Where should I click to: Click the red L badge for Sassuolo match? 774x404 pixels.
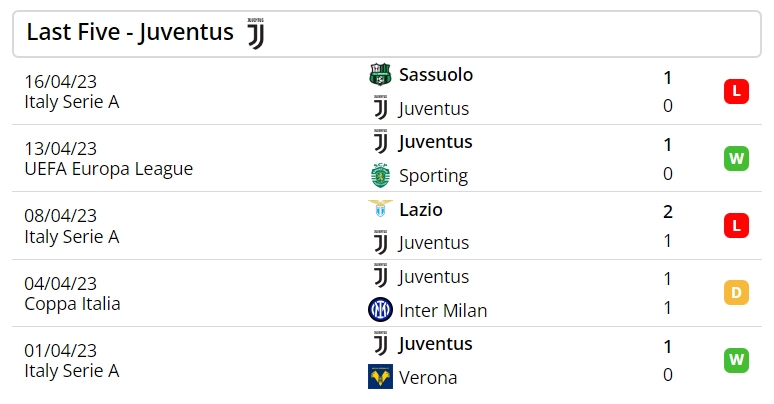(736, 91)
